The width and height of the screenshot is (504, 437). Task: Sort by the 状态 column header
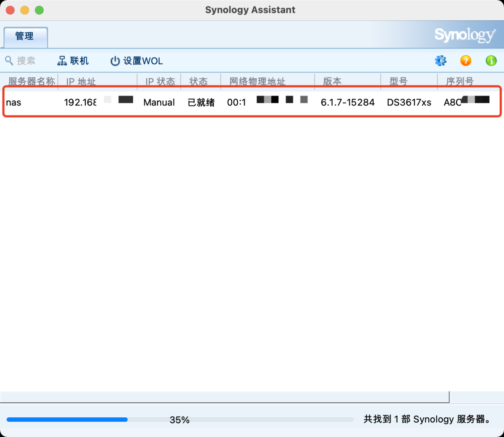[x=199, y=81]
